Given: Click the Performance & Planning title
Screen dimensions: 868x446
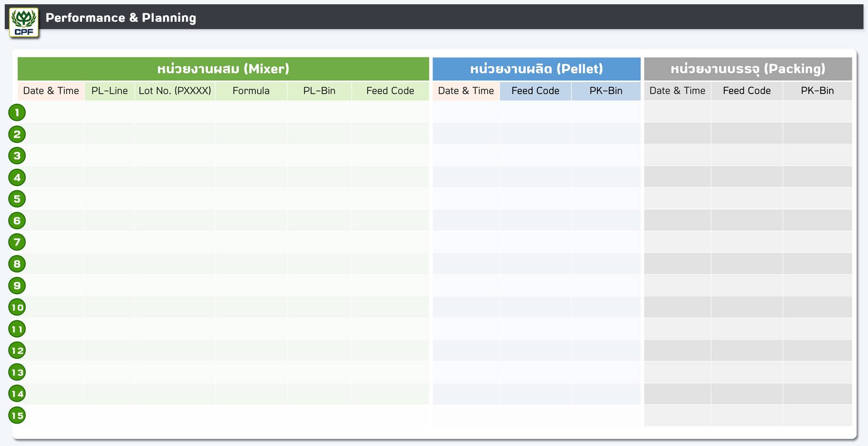Looking at the screenshot, I should pos(121,18).
